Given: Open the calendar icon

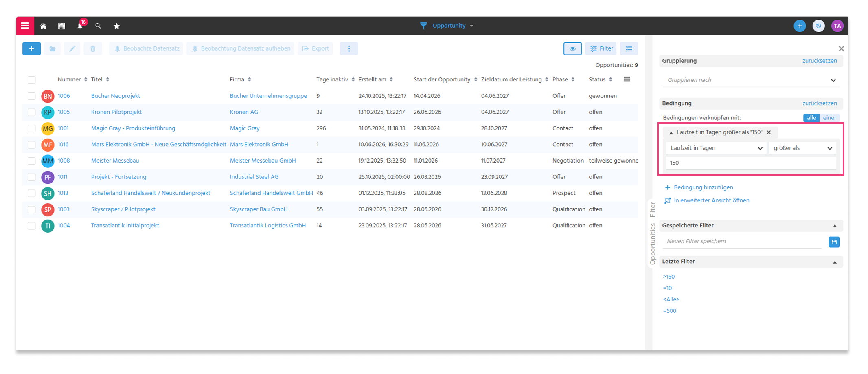Looking at the screenshot, I should tap(61, 26).
